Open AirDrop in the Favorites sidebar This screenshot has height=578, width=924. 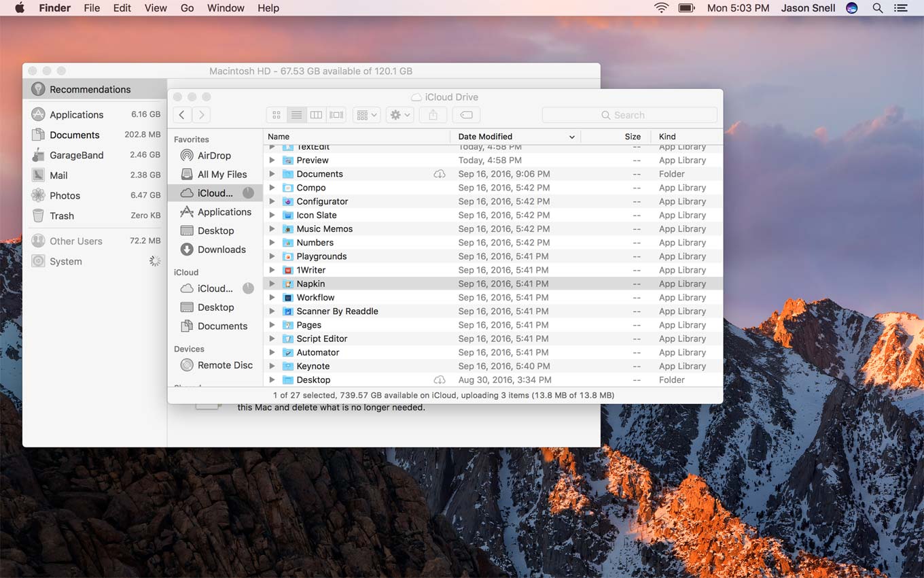click(x=214, y=156)
